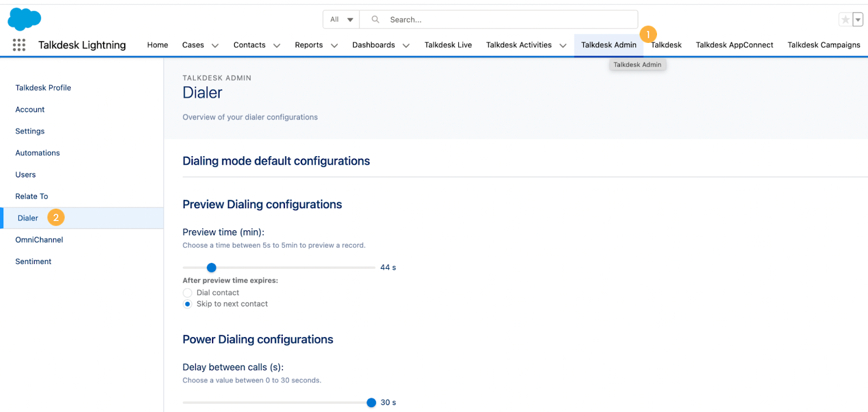Click the Power Dialing configurations heading

pos(258,339)
